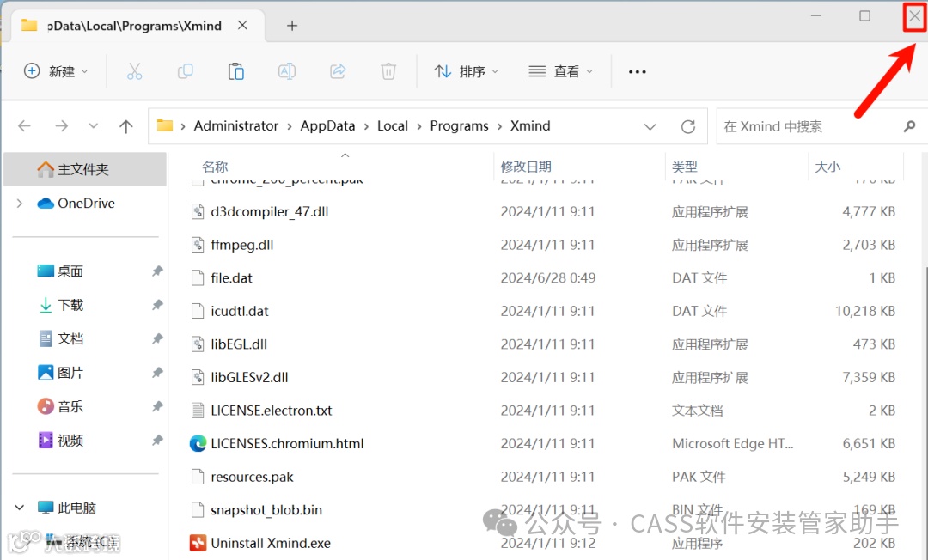Select 主文件夹 in the navigation pane
Image resolution: width=928 pixels, height=560 pixels.
pyautogui.click(x=84, y=169)
